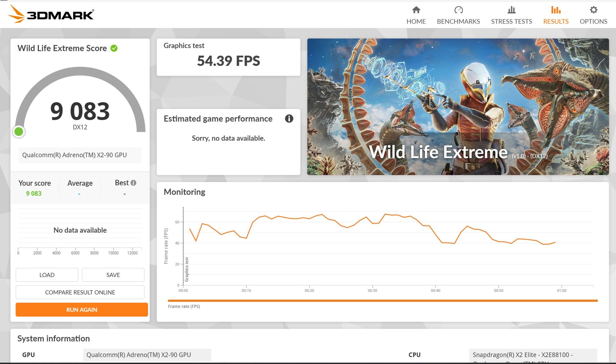Open the STRESS TESTS tab
Image resolution: width=616 pixels, height=364 pixels.
(x=511, y=21)
